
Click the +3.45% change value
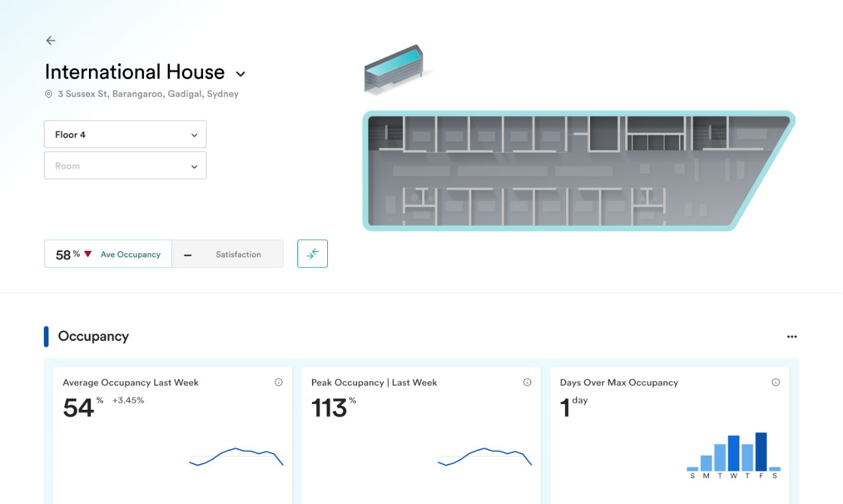(128, 401)
